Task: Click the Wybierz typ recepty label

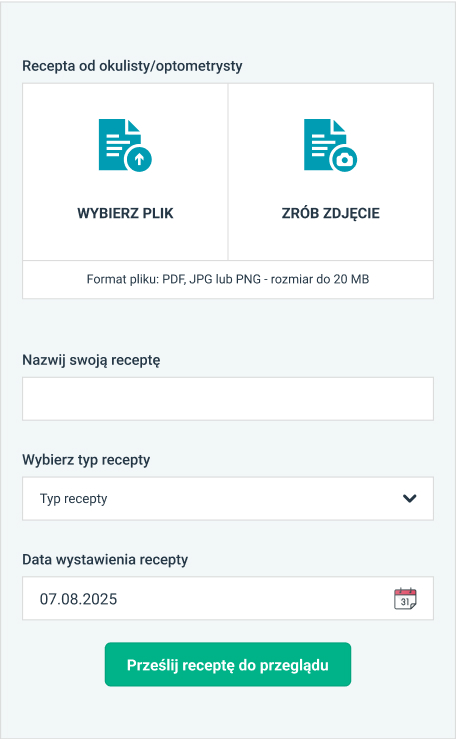Action: 86,460
